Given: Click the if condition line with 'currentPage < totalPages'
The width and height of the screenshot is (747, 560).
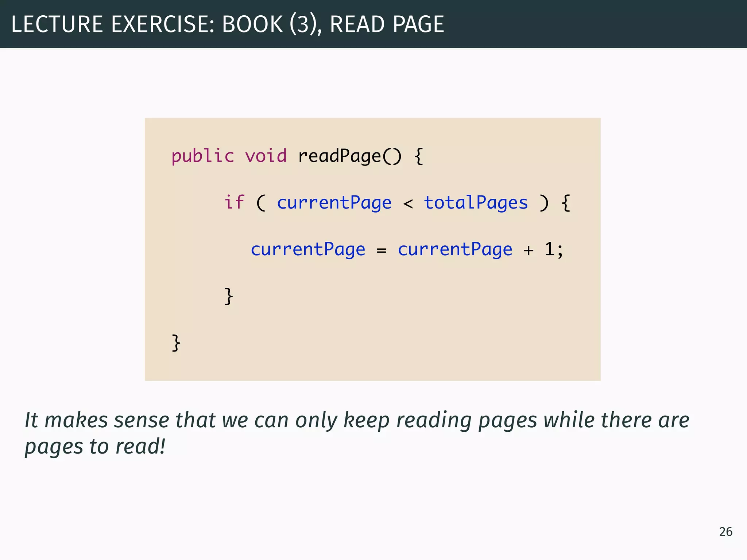Looking at the screenshot, I should pyautogui.click(x=397, y=203).
